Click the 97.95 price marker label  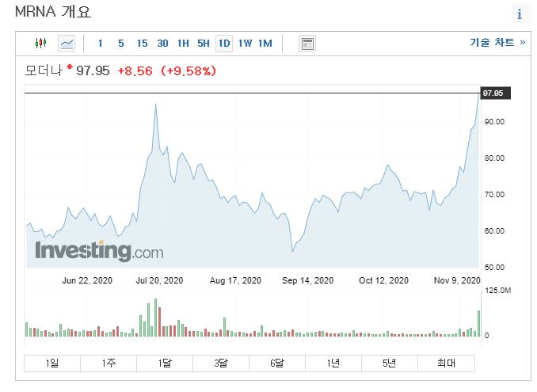point(495,93)
